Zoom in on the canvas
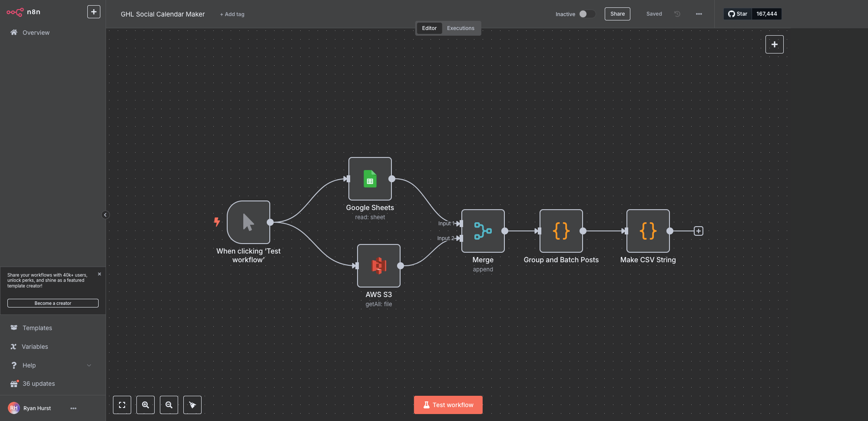This screenshot has height=421, width=868. [x=146, y=405]
